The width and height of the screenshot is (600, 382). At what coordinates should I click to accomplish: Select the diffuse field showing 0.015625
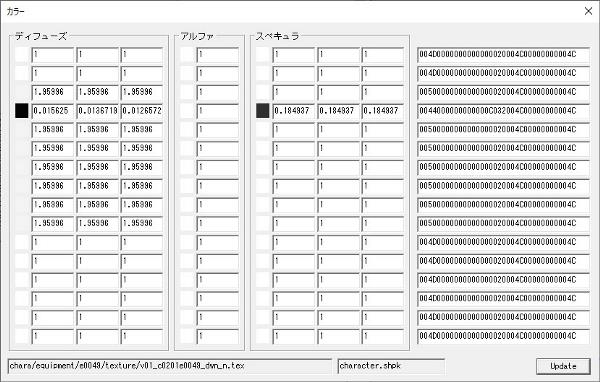point(53,111)
